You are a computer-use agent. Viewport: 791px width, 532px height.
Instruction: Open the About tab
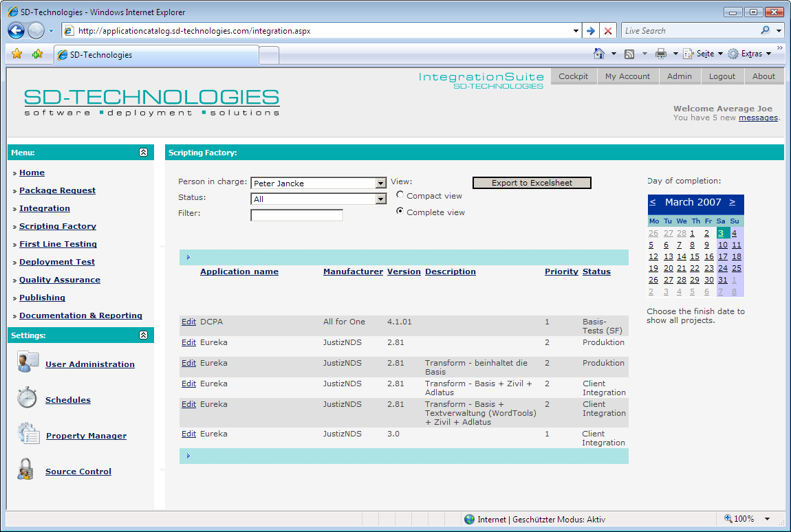[x=763, y=76]
